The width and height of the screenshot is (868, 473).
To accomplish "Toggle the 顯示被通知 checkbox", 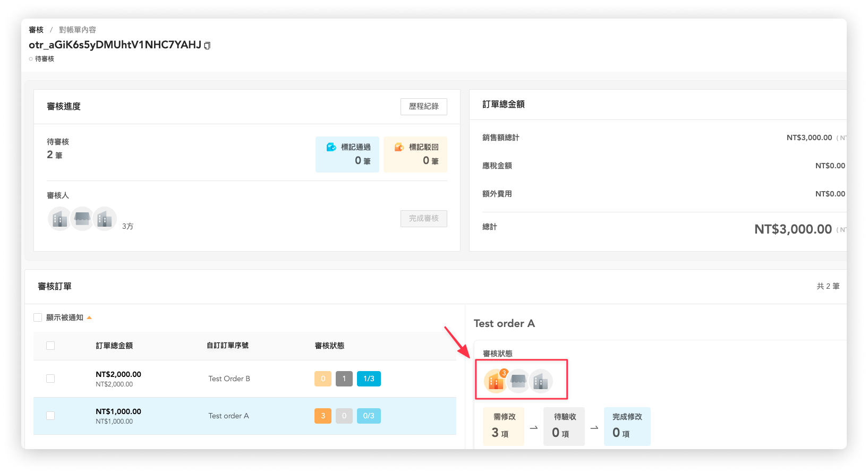I will point(38,317).
